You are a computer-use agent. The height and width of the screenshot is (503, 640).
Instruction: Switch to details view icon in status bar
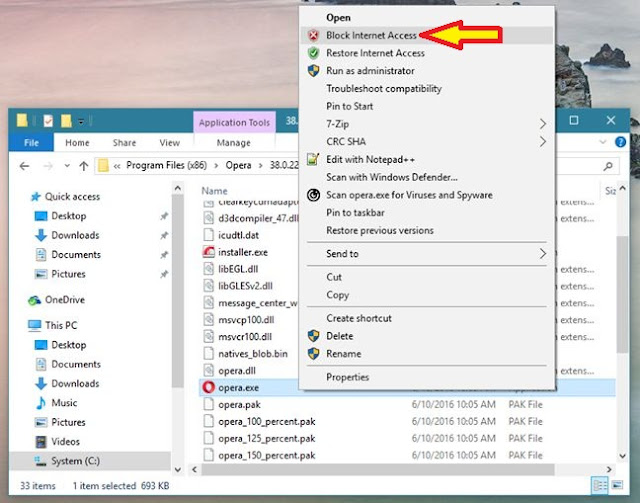pos(600,485)
